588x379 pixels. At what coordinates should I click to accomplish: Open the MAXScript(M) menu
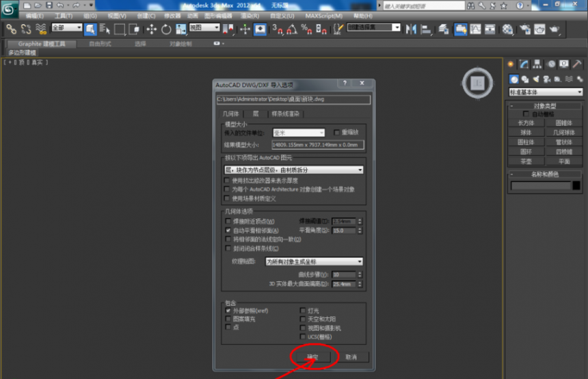(x=323, y=16)
